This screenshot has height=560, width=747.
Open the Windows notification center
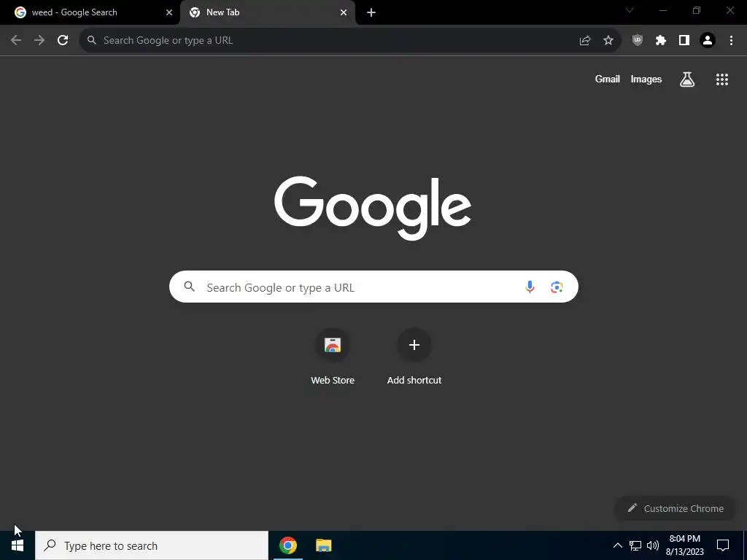[x=723, y=545]
